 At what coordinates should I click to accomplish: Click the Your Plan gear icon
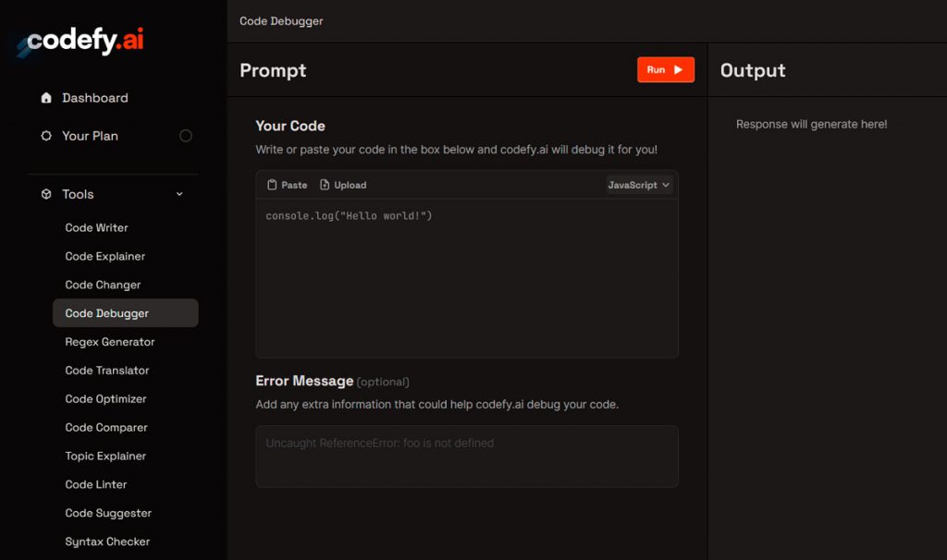46,136
